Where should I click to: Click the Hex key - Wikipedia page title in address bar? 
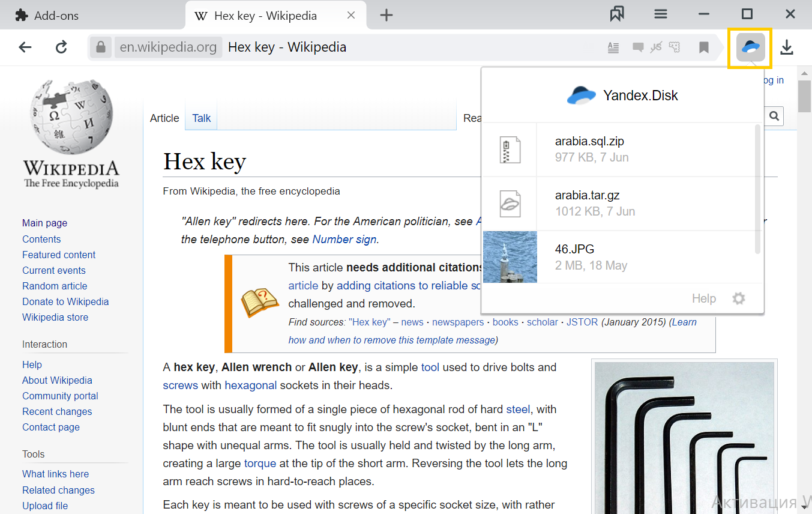pos(287,47)
